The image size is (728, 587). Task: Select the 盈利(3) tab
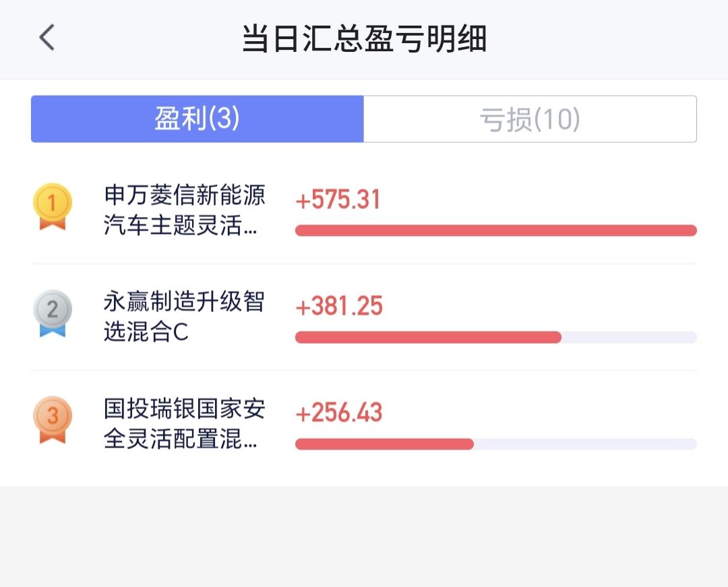[x=198, y=119]
